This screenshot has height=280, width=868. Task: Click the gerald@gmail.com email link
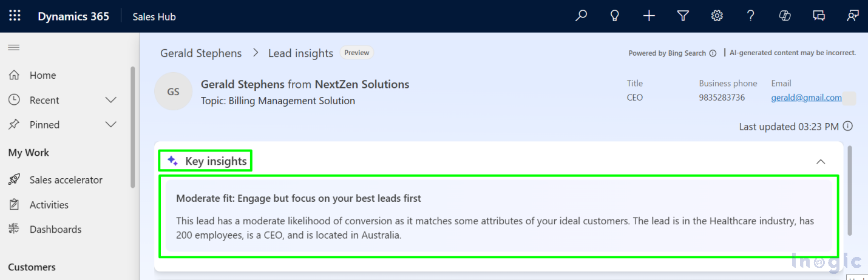[x=806, y=98]
